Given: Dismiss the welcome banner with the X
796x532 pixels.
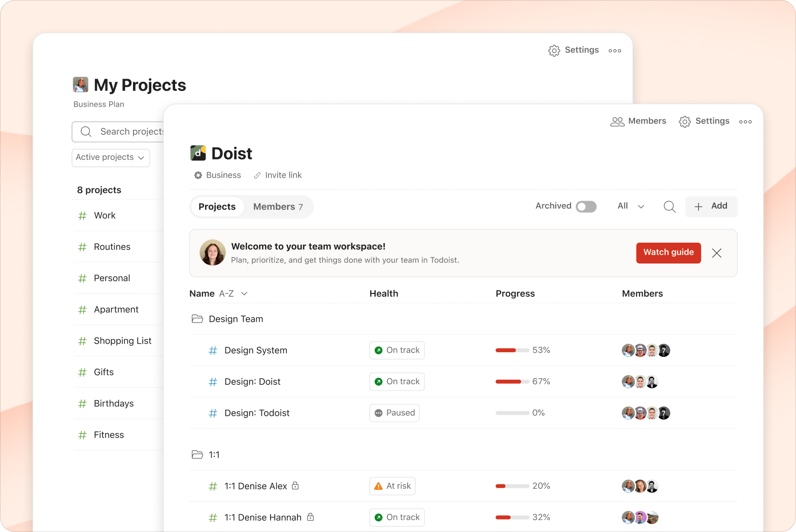Looking at the screenshot, I should coord(717,253).
